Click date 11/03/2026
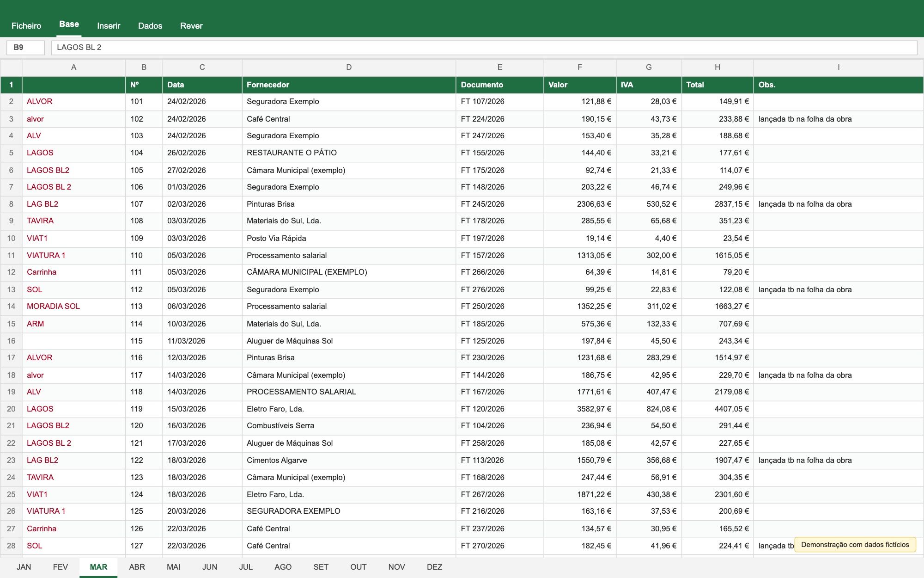924x578 pixels. coord(202,341)
